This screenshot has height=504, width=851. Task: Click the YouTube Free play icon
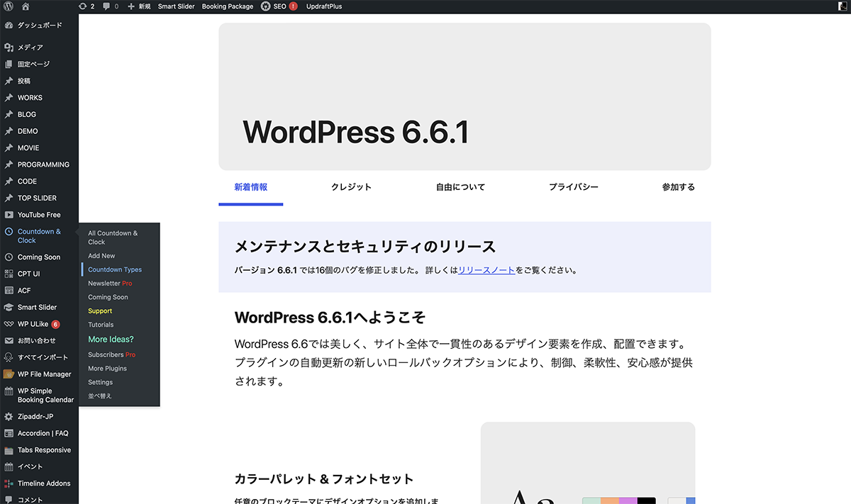click(x=9, y=215)
